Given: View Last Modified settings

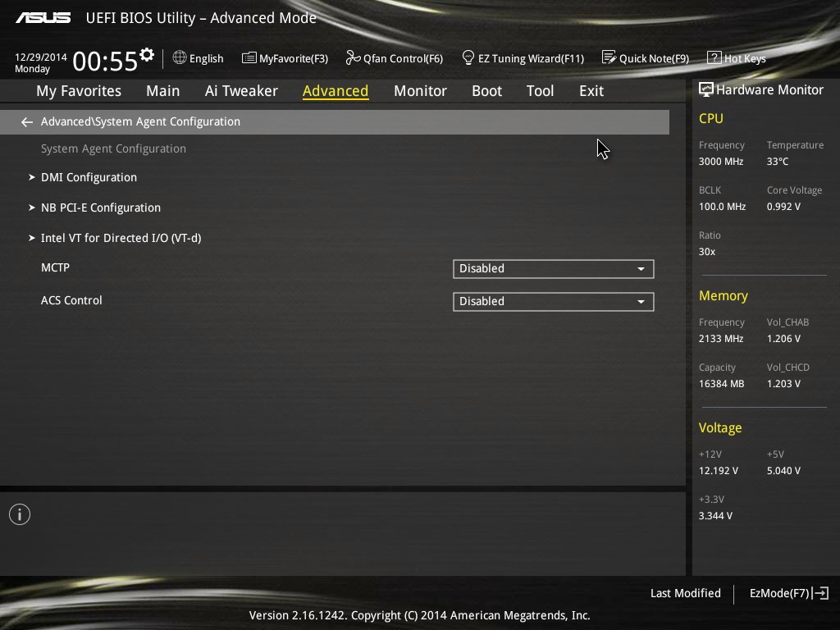Looking at the screenshot, I should tap(685, 593).
